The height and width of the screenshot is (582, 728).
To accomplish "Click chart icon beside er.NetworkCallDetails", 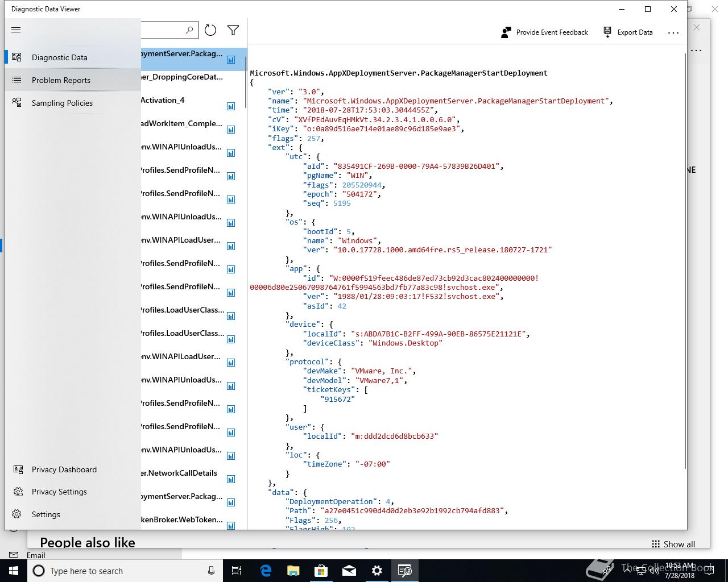I will tap(231, 479).
